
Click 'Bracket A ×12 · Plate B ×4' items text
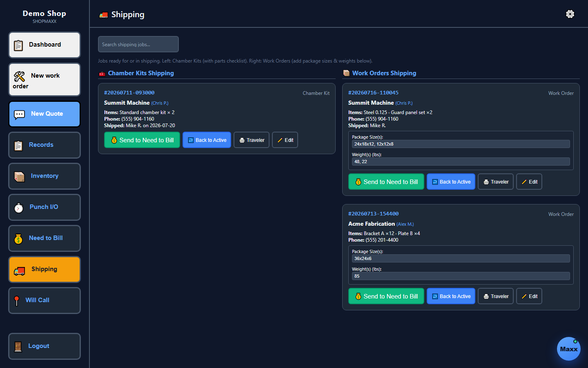point(392,233)
